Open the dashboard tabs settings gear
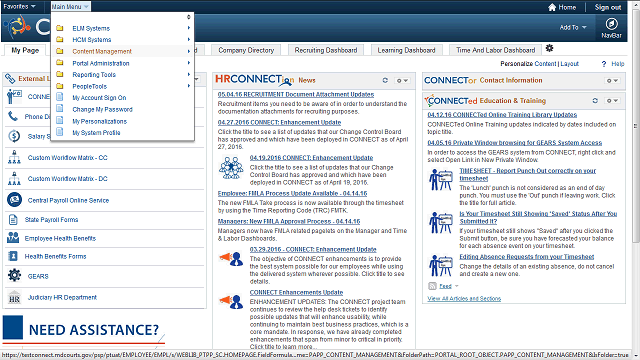This screenshot has height=360, width=640. click(x=549, y=48)
